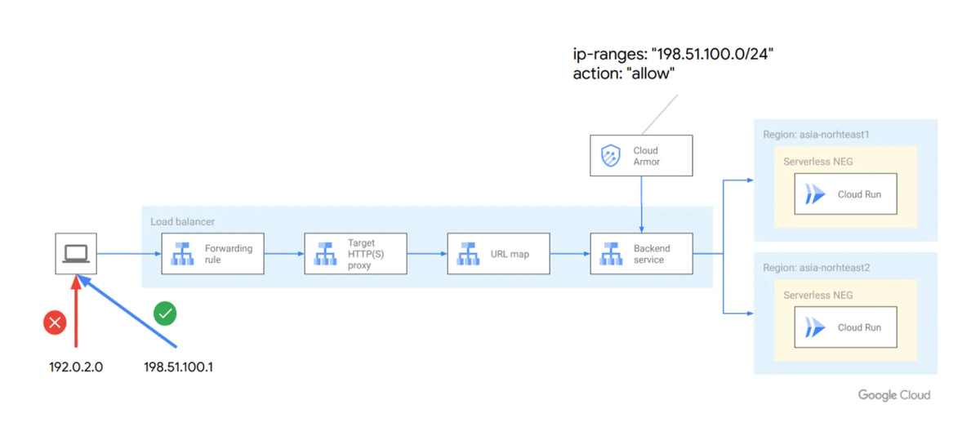Click Cloud Run icon in asia-norhteast2 region
This screenshot has width=980, height=436.
[x=816, y=327]
